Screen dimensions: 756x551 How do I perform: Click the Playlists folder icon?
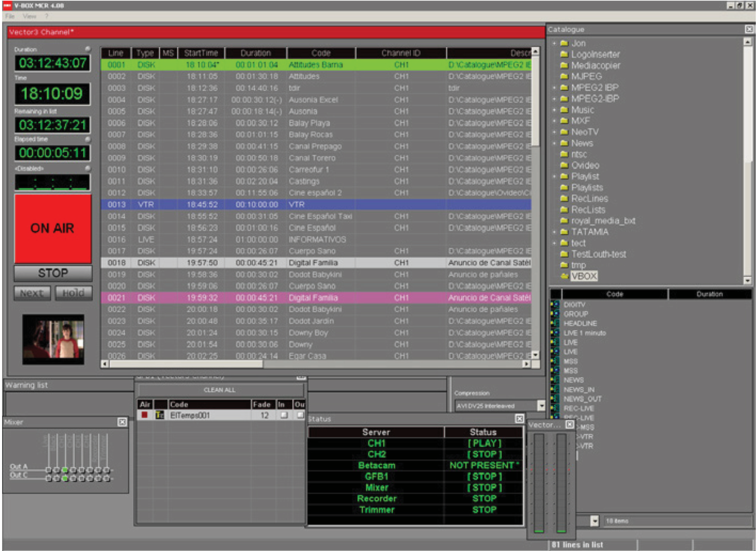click(x=563, y=188)
